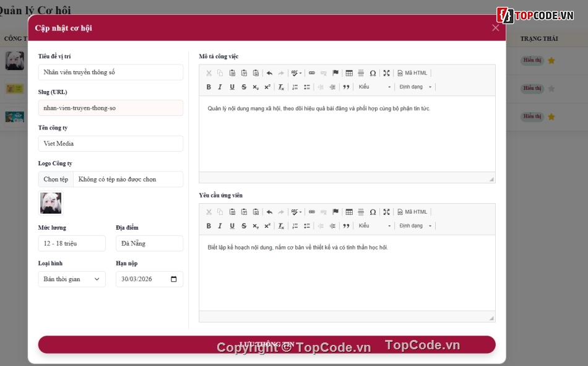Toggle underline in Mô tả công việc editor

(x=232, y=87)
